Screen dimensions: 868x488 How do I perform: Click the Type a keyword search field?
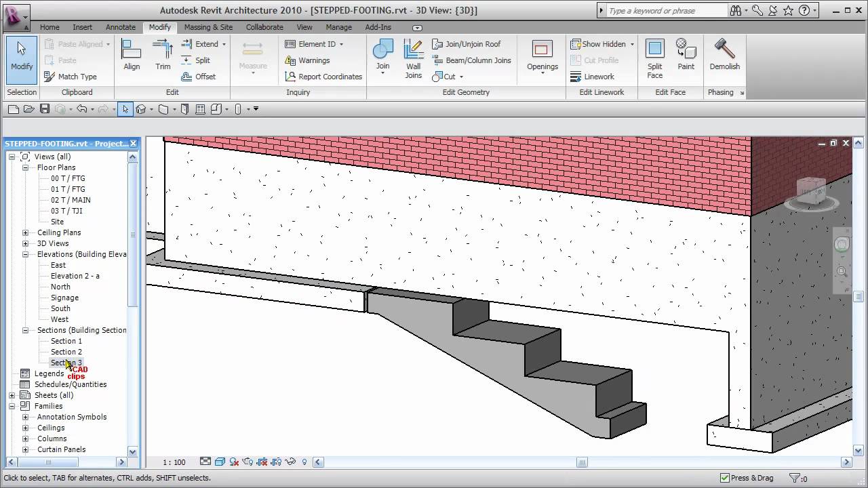coord(665,10)
